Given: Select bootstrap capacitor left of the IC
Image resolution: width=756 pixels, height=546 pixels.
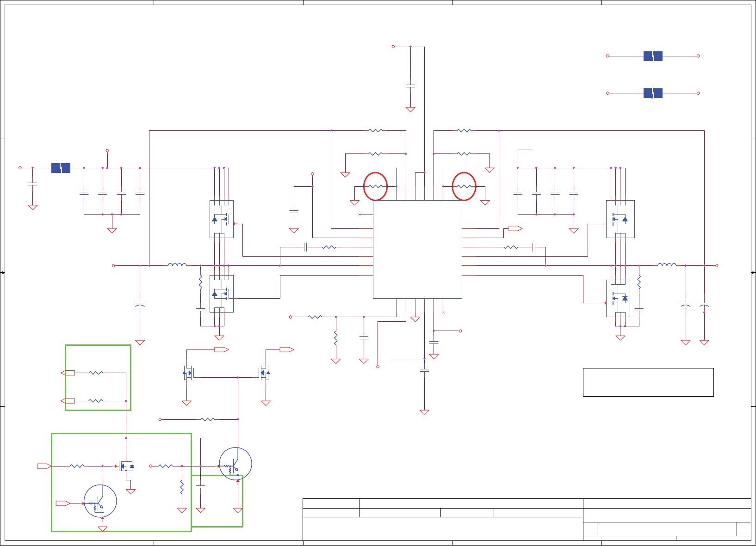Looking at the screenshot, I should (x=305, y=247).
